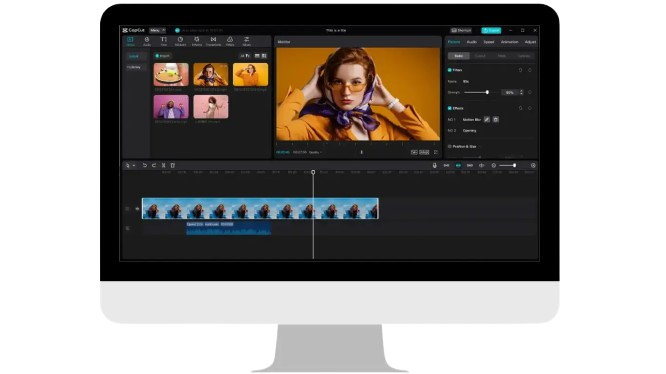Toggle the Effects checkbox
666x374 pixels.
(x=449, y=108)
